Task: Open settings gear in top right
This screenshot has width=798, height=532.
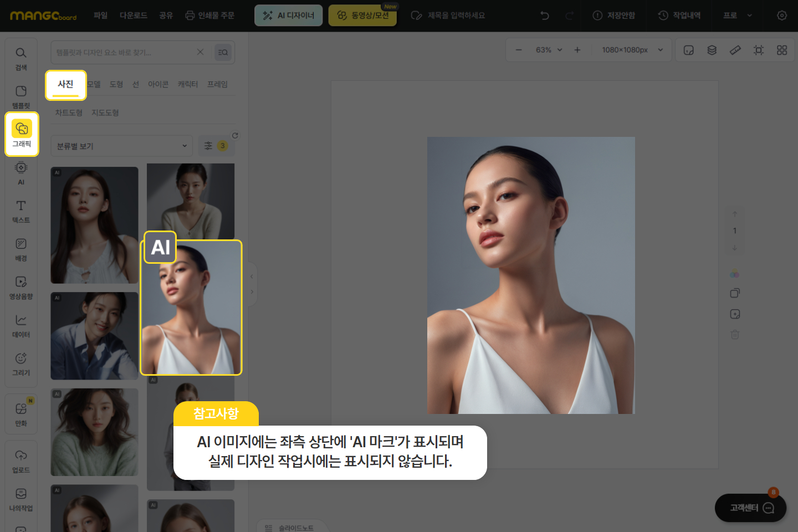Action: tap(782, 16)
